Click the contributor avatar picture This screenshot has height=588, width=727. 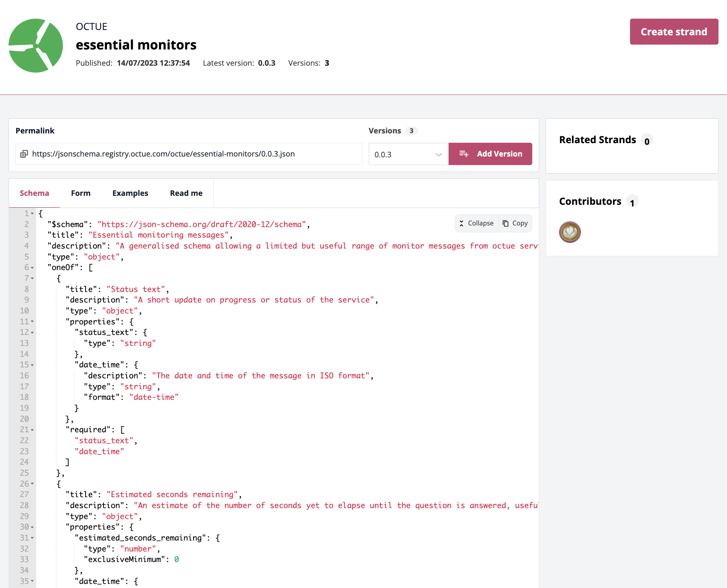570,232
